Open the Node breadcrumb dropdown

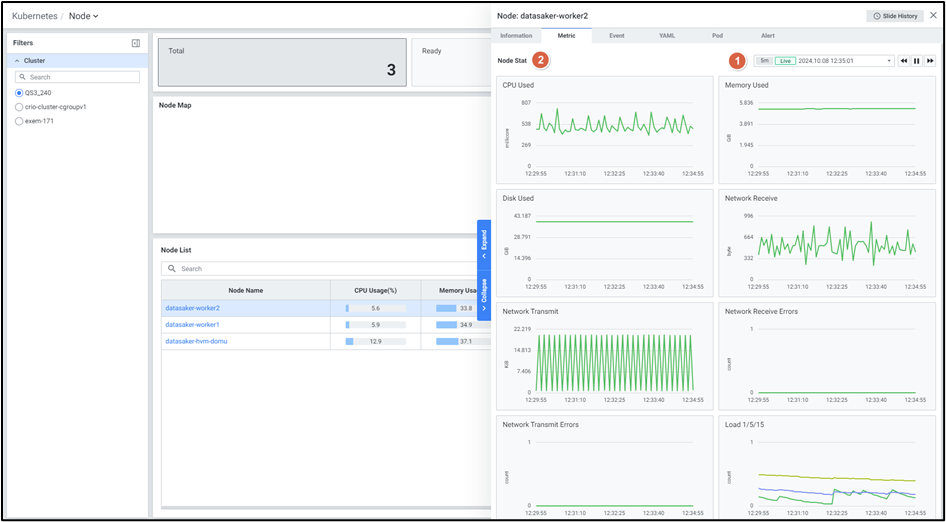(x=83, y=16)
